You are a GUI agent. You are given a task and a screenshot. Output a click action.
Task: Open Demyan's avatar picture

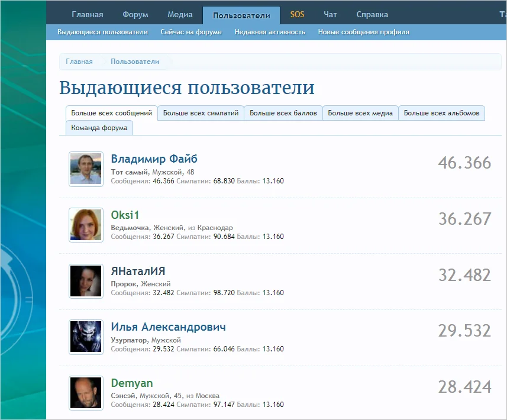[86, 393]
